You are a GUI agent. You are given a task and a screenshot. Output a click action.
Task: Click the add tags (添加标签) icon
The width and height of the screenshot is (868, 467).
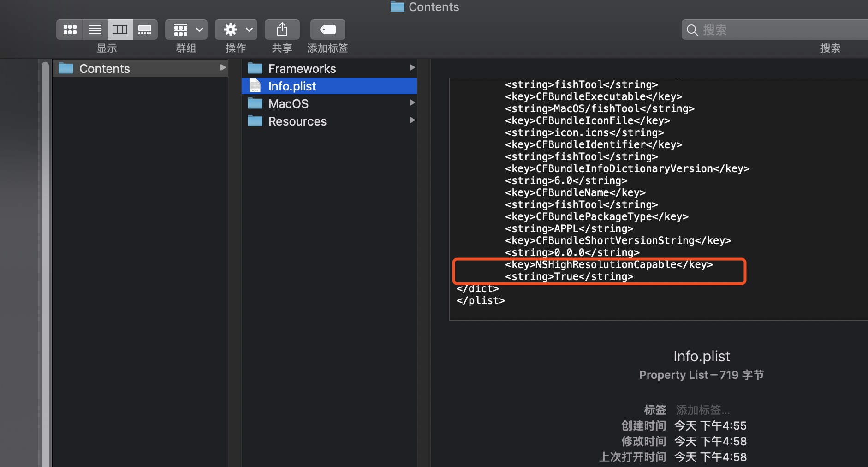[327, 29]
